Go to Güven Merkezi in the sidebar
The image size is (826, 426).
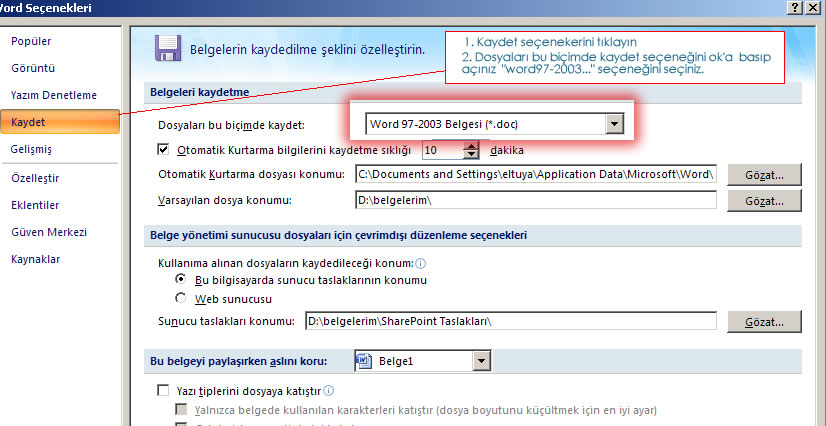coord(48,232)
